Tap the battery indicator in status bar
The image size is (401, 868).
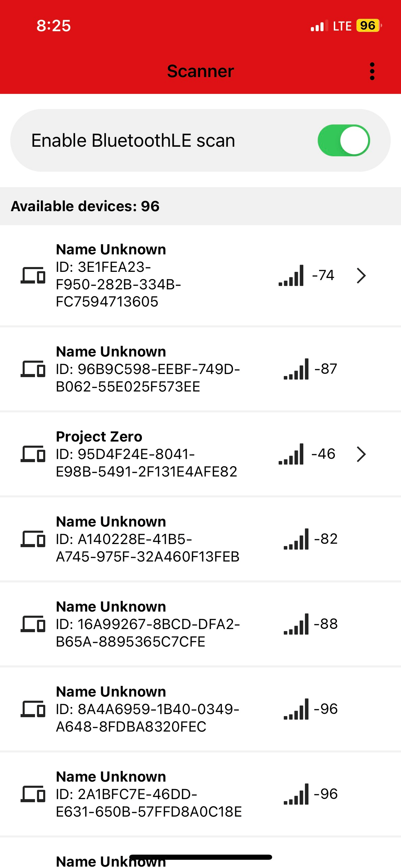click(x=368, y=26)
